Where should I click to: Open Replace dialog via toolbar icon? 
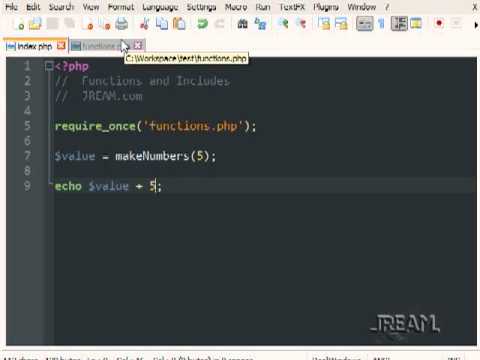click(x=260, y=24)
